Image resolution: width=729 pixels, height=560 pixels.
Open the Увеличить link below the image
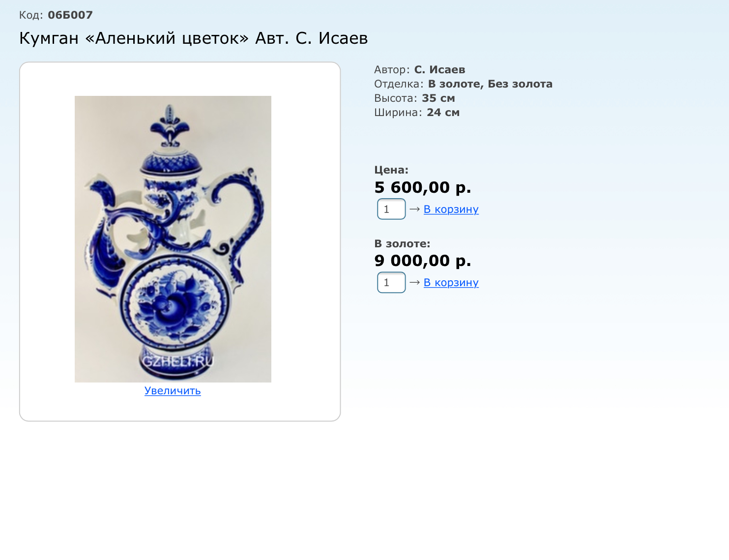173,391
